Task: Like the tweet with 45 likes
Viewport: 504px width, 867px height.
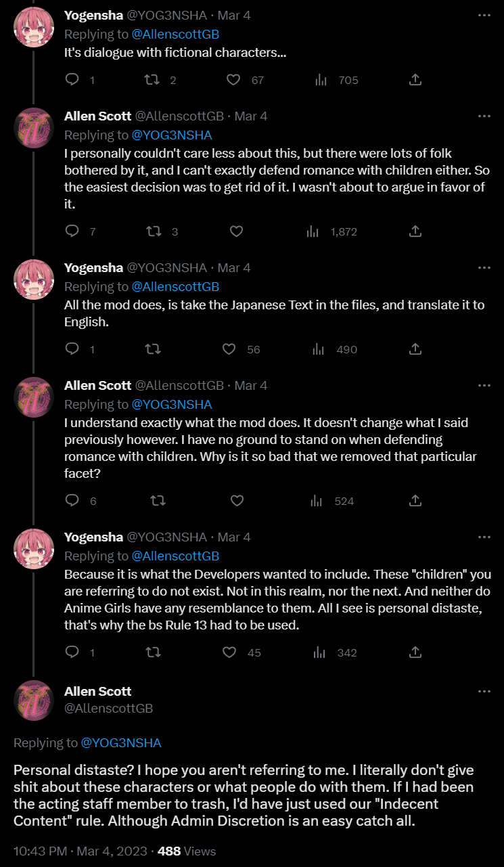Action: pos(229,652)
